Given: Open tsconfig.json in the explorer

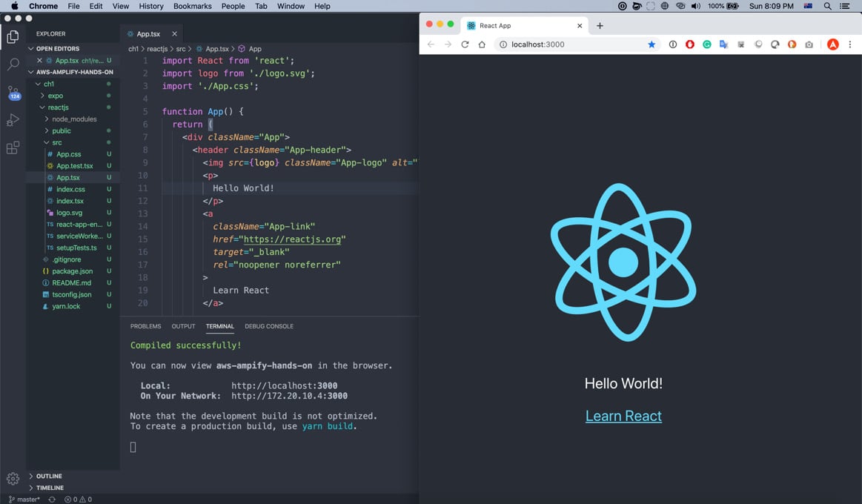Looking at the screenshot, I should pyautogui.click(x=71, y=294).
